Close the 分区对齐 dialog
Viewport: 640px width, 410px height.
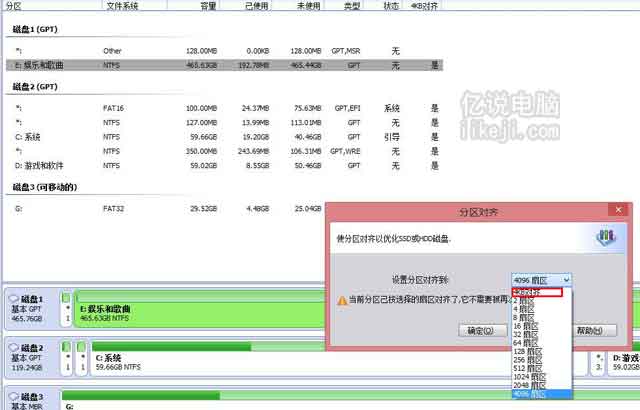click(618, 210)
